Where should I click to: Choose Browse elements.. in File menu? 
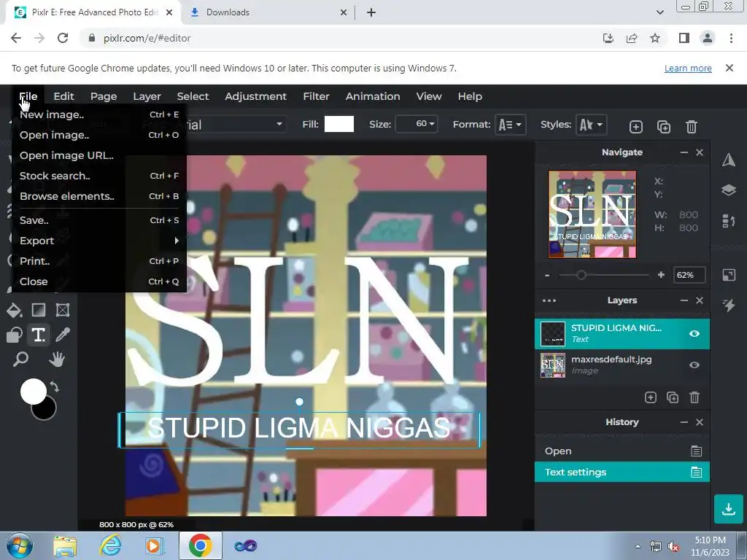pyautogui.click(x=99, y=196)
